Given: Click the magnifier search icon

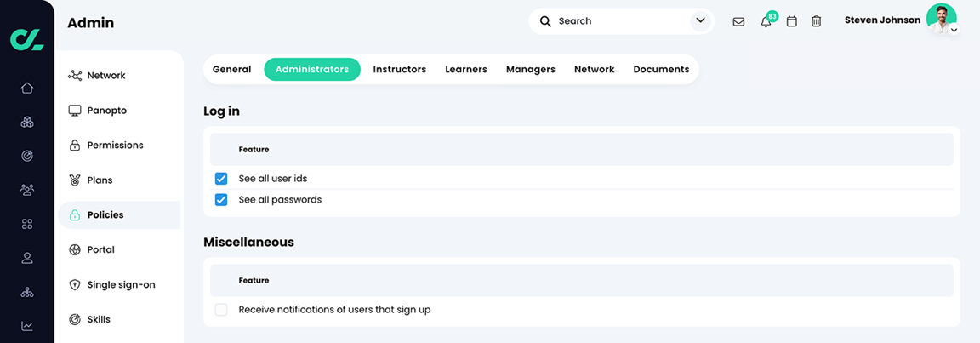Looking at the screenshot, I should tap(545, 21).
